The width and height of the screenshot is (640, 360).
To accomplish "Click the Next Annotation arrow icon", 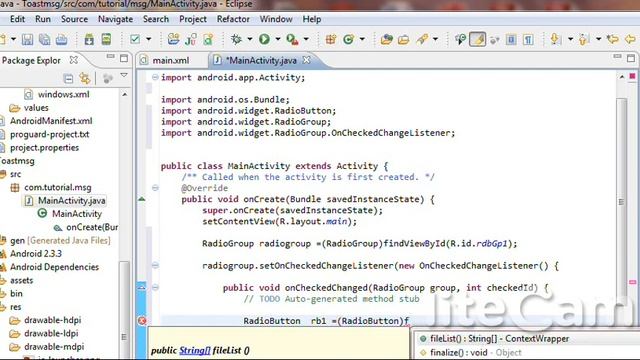I will click(x=554, y=39).
